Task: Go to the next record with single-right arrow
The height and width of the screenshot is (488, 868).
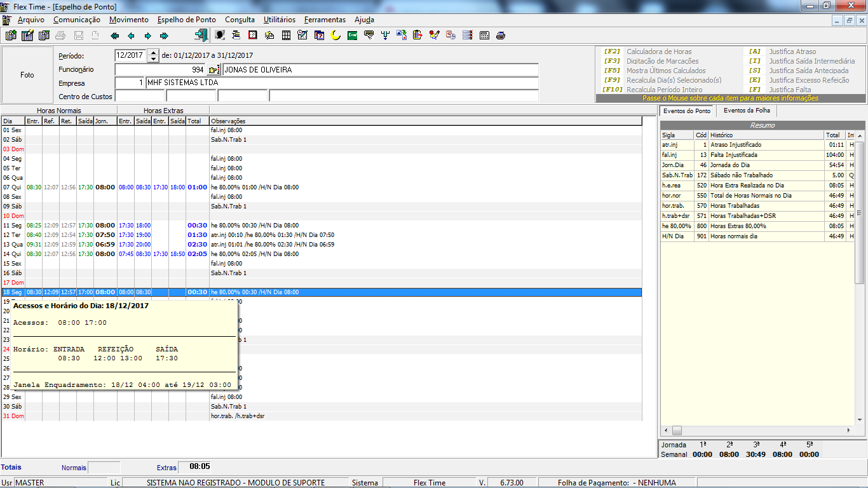Action: coord(148,36)
